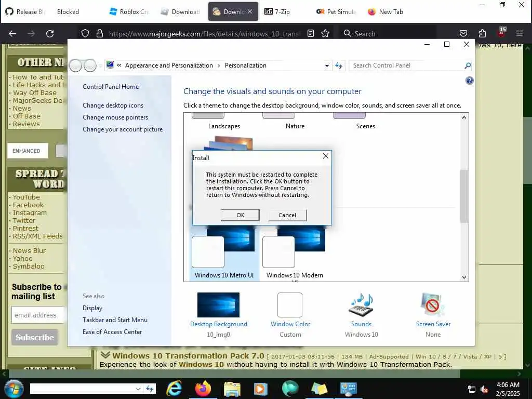
Task: Click the Subscribe button on MajorGeeks
Action: point(35,337)
